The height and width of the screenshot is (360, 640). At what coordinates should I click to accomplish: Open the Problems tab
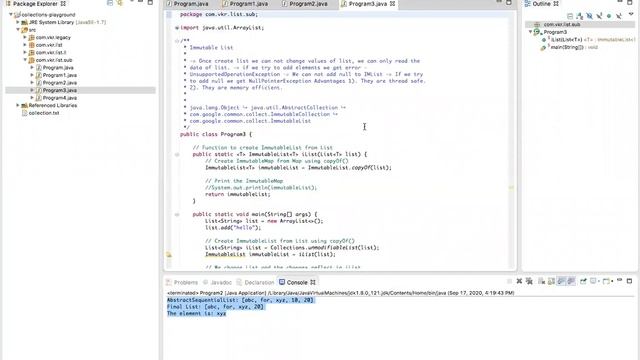[x=182, y=282]
